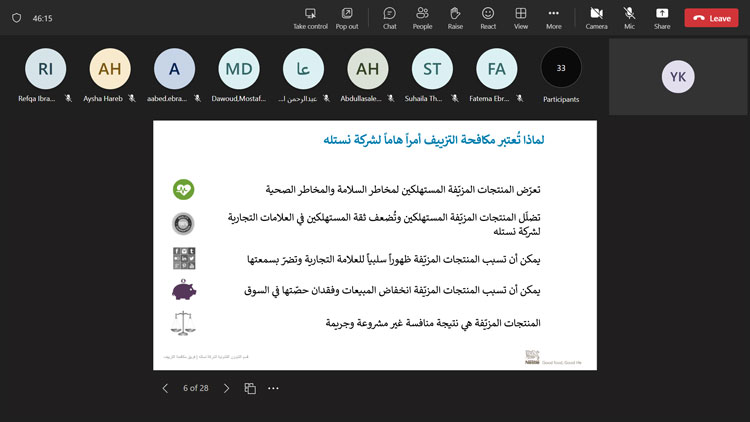Show the People list
This screenshot has height=422, width=750.
click(x=422, y=17)
